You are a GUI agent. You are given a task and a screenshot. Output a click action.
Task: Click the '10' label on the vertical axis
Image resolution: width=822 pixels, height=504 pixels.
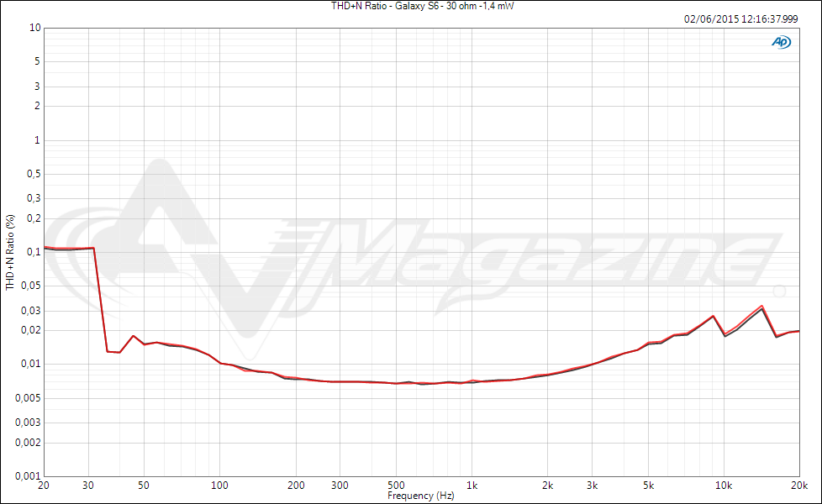[34, 28]
